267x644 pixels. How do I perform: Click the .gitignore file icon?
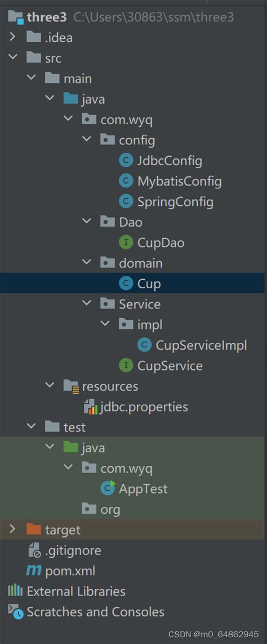tap(34, 550)
